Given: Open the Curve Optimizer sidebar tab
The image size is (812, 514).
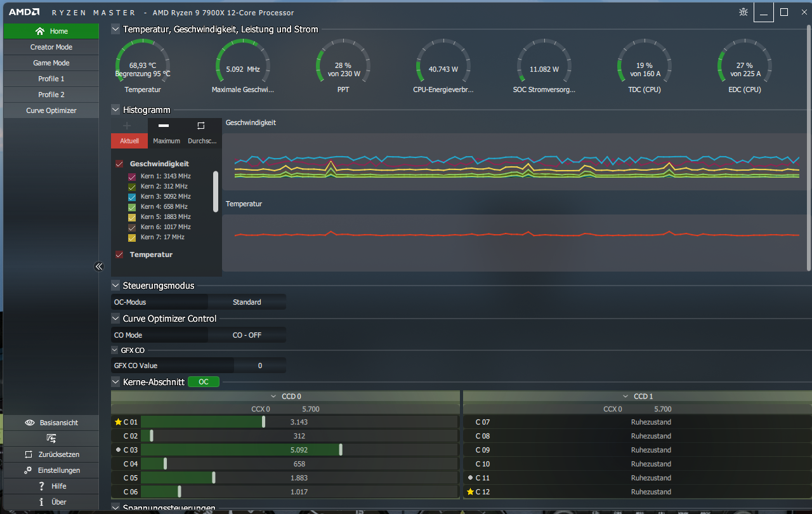Looking at the screenshot, I should (x=51, y=110).
